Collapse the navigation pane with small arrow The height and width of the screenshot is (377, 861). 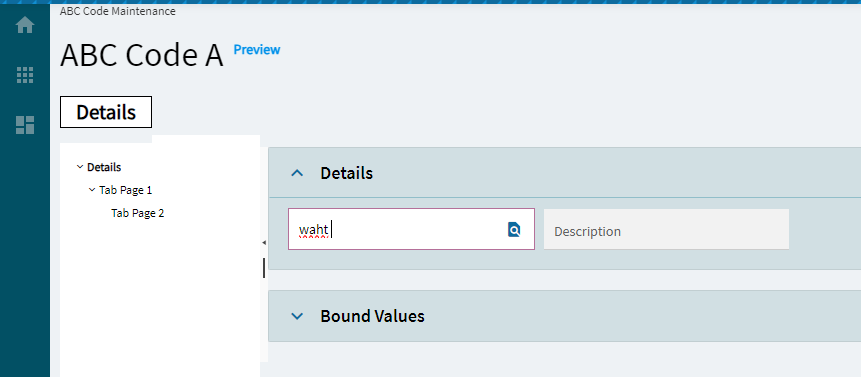click(x=264, y=243)
